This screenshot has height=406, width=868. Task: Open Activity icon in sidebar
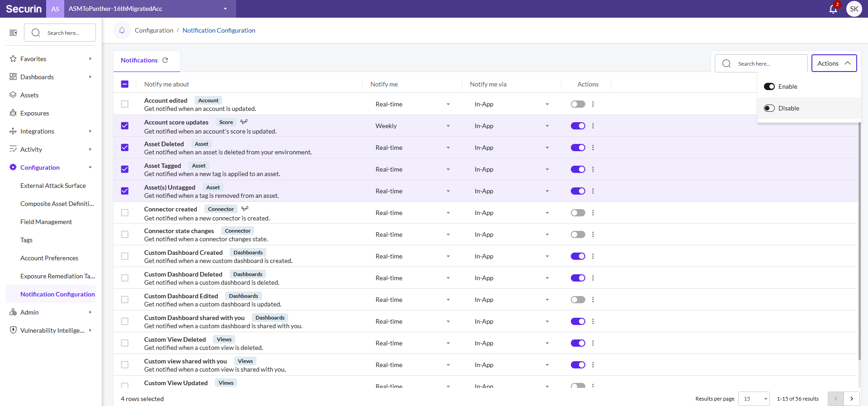[13, 149]
